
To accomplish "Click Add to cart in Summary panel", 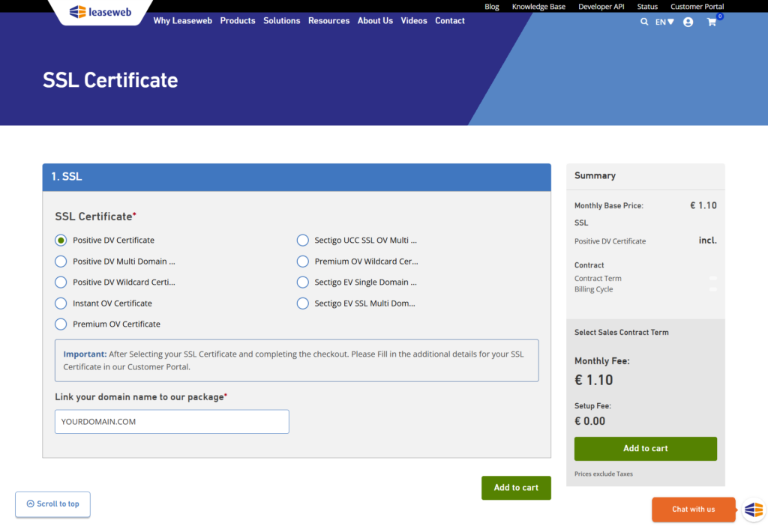I will pyautogui.click(x=646, y=448).
